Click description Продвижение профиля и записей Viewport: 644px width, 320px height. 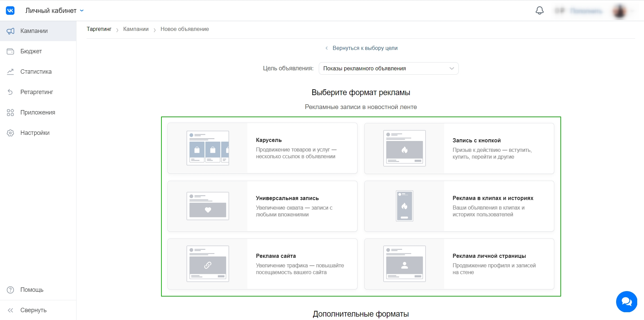coord(494,269)
